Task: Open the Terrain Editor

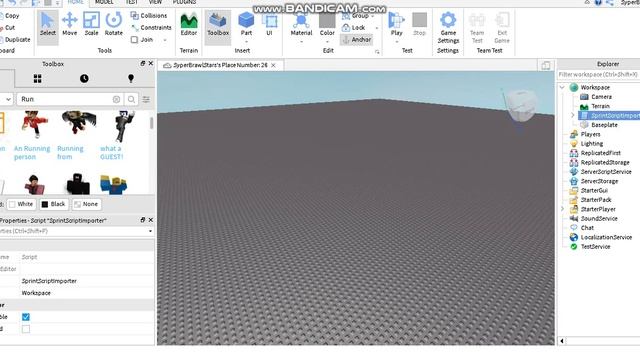Action: 189,25
